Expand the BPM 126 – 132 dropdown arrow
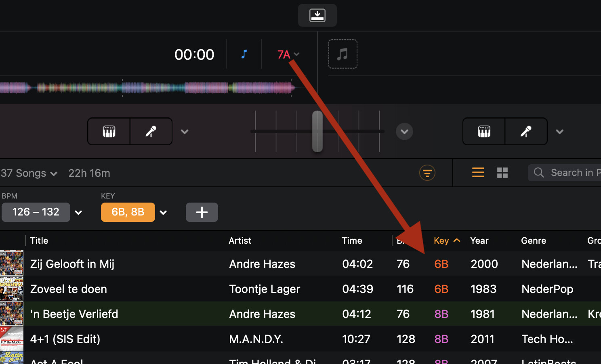The image size is (601, 364). 78,213
